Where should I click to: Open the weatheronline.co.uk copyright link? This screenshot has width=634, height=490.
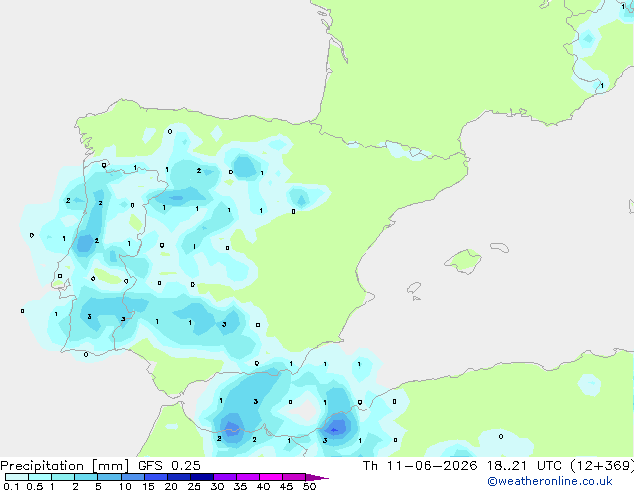coord(549,481)
